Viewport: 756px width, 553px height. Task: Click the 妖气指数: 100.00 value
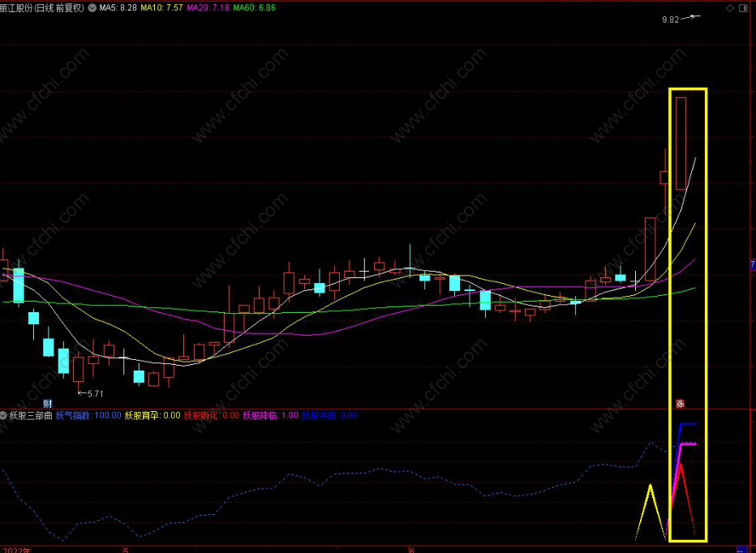(x=88, y=416)
